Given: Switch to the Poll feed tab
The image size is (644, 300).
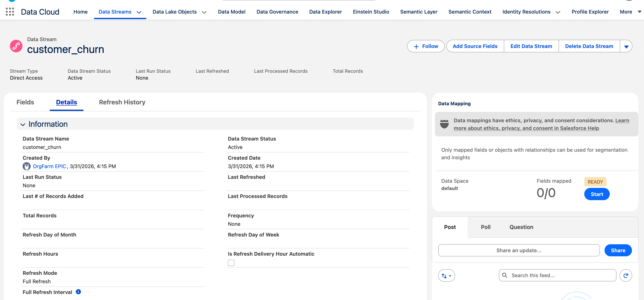Looking at the screenshot, I should (486, 227).
